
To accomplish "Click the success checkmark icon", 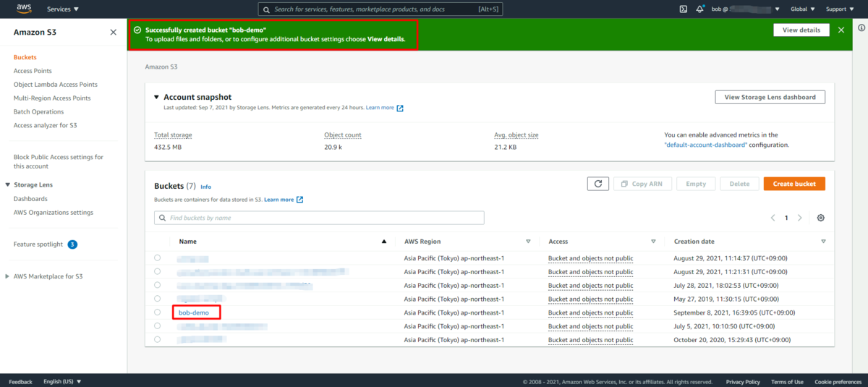I will (x=137, y=30).
